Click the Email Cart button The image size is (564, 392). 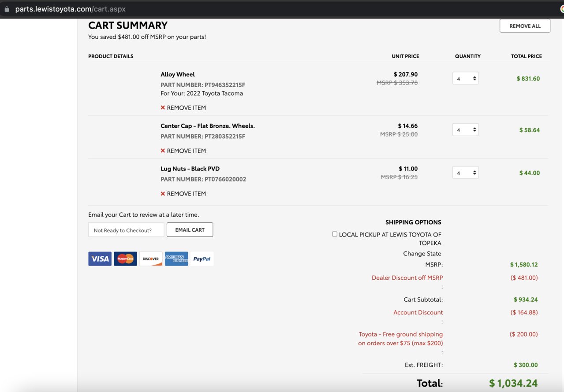click(190, 230)
